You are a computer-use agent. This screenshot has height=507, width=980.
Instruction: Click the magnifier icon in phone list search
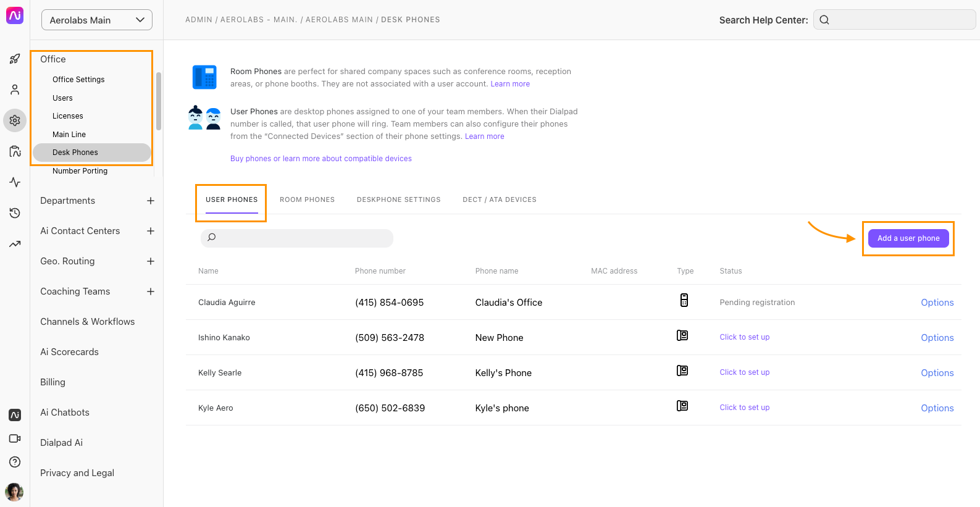pyautogui.click(x=212, y=237)
